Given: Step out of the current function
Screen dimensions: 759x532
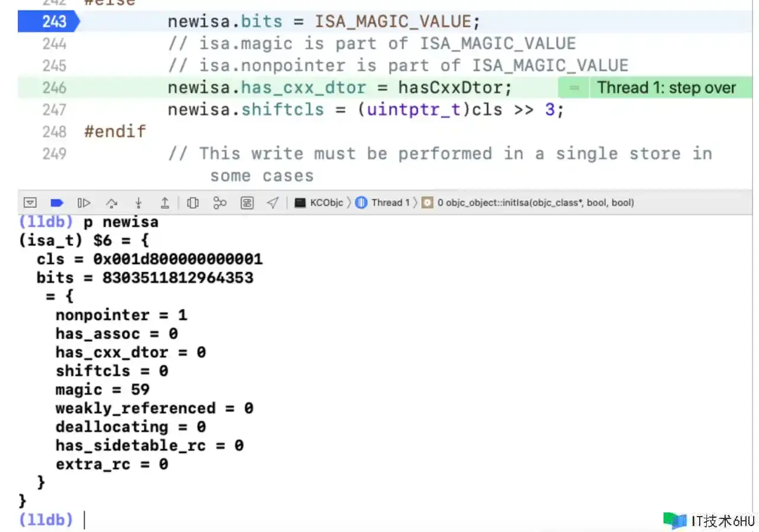Looking at the screenshot, I should coord(165,203).
